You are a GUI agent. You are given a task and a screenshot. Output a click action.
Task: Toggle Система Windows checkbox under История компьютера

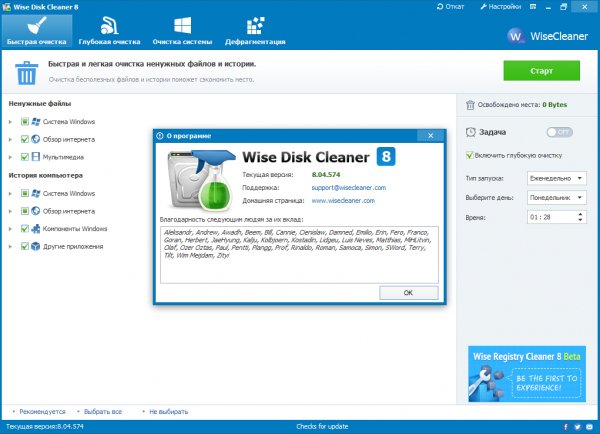click(24, 194)
